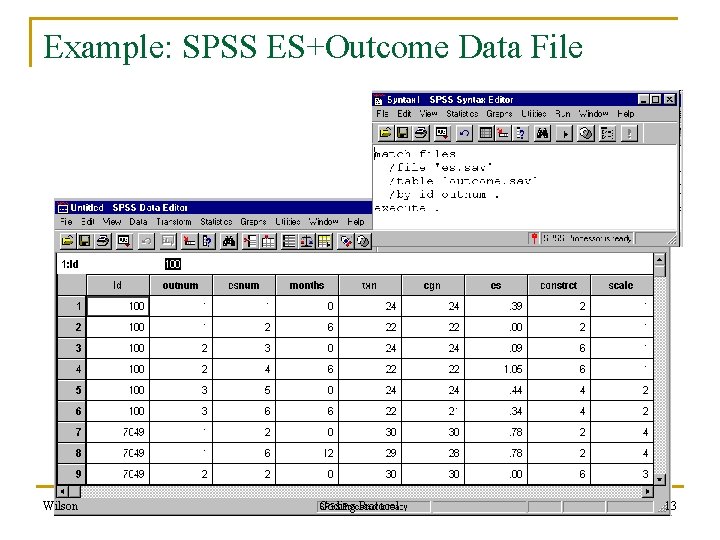Click Variables icon in Data Editor toolbar
The height and width of the screenshot is (540, 720).
point(207,241)
